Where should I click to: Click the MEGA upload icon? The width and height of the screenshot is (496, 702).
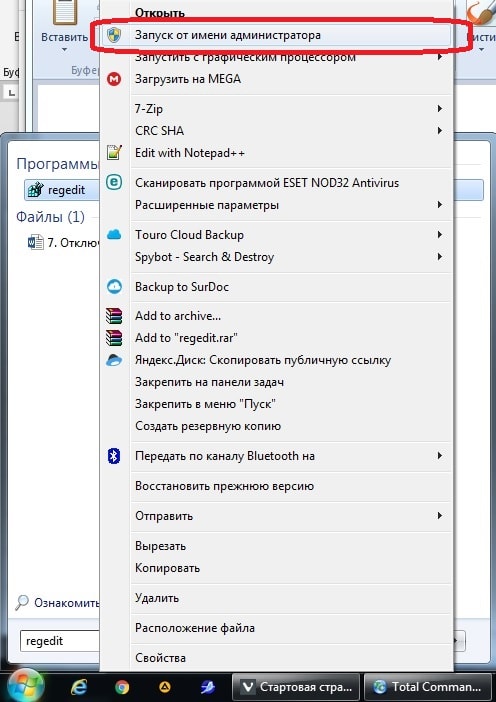pyautogui.click(x=114, y=80)
